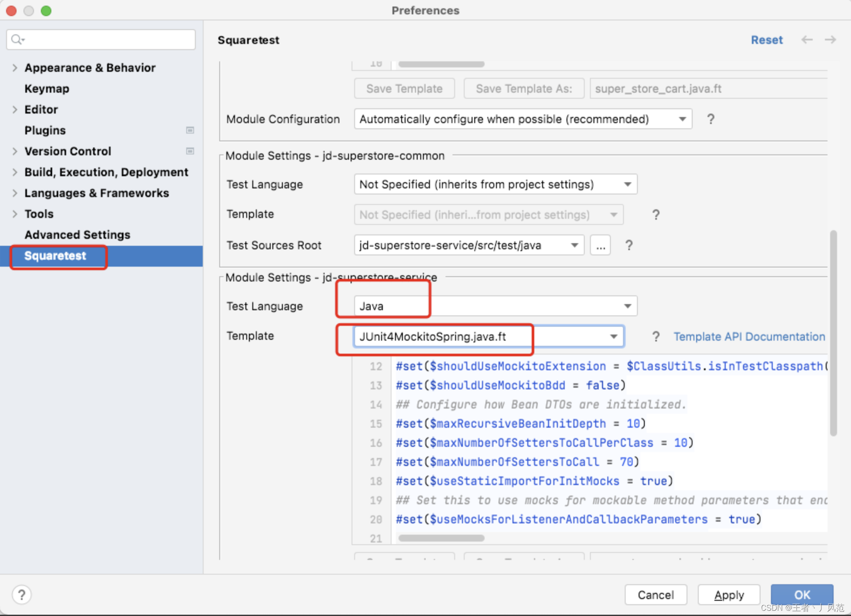Click the maxNumberOfSettersToCall = 70 line
Viewport: 851px width, 616px height.
(517, 462)
